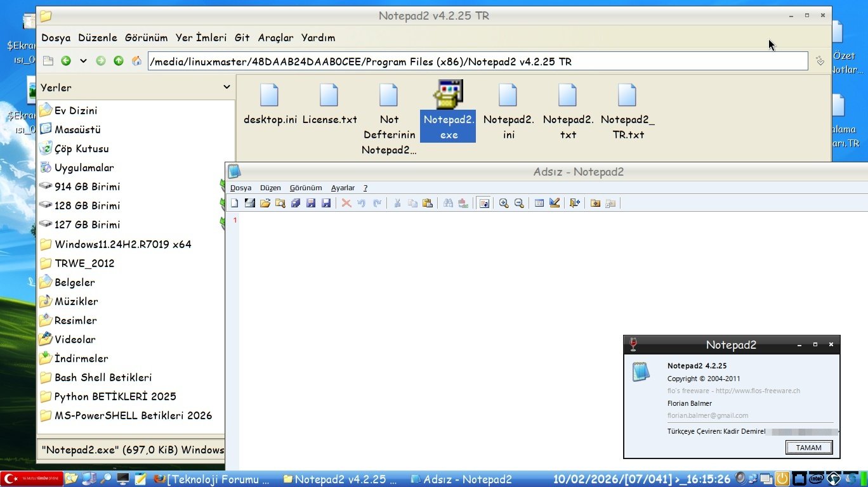Switch to Teknoloji Forumu taskbar window

click(x=213, y=479)
